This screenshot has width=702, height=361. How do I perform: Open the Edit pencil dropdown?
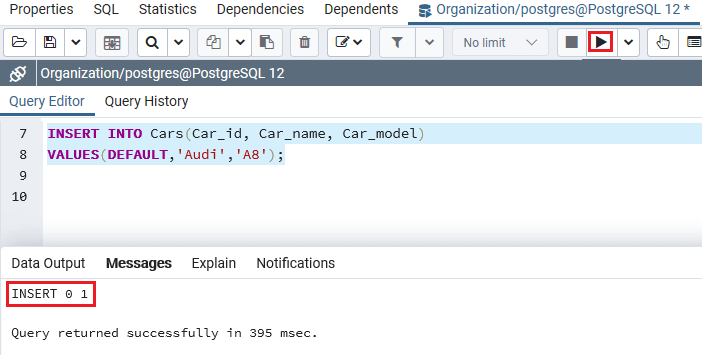349,43
